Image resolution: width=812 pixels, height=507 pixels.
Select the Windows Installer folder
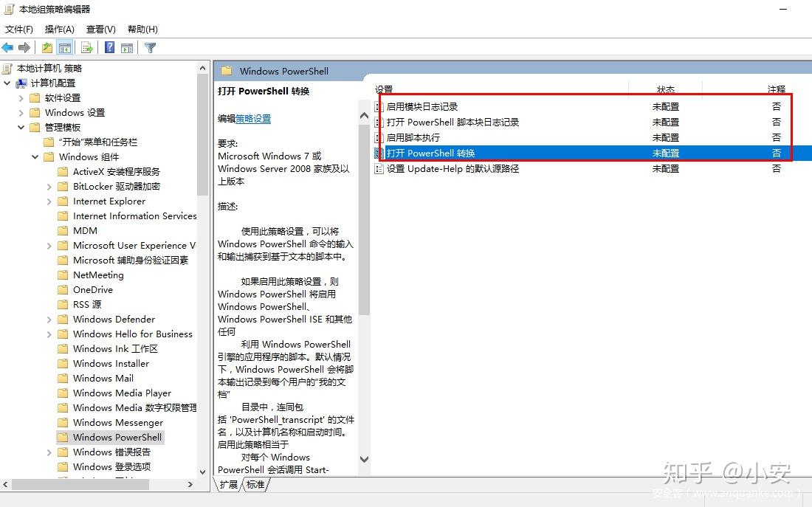[x=111, y=364]
